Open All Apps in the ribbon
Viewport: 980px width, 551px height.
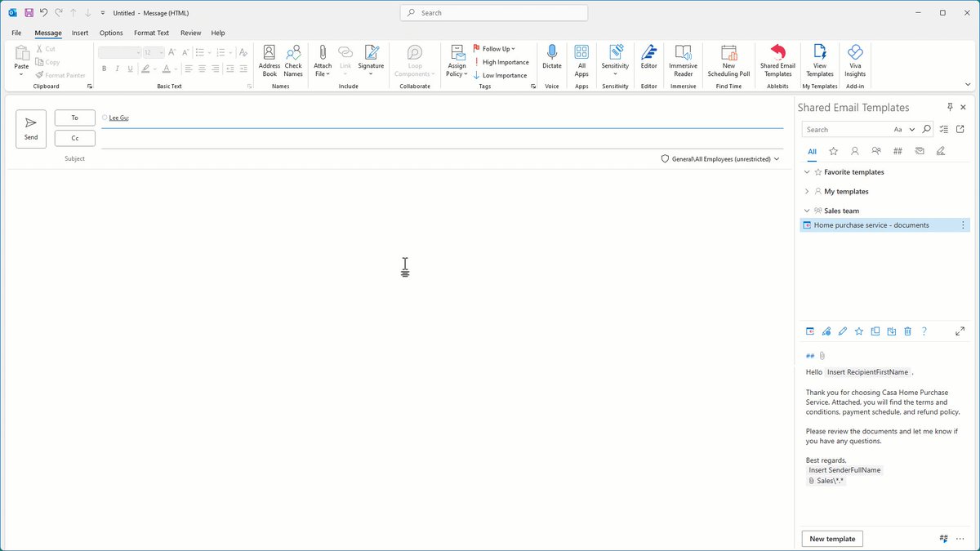581,60
